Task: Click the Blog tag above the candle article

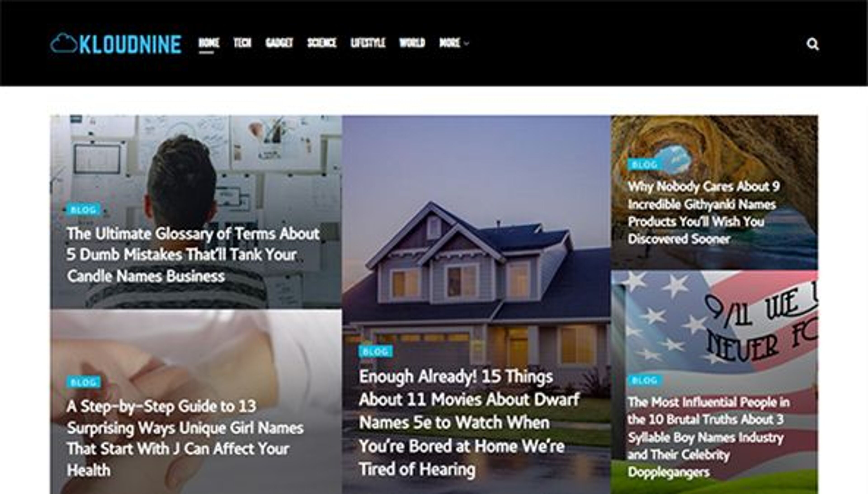Action: coord(83,210)
